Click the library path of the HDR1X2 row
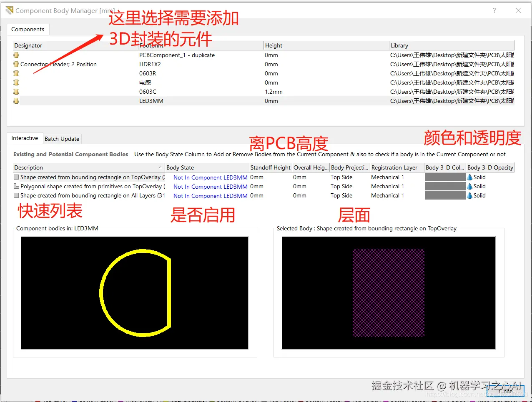Screen dimensions: 532x402 pyautogui.click(x=452, y=64)
